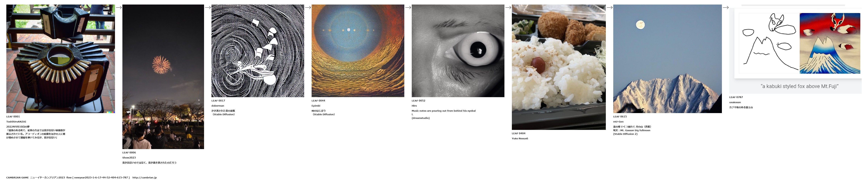Viewport: 868px width, 182px height.
Task: Open the rice bento photo
Action: pyautogui.click(x=559, y=67)
